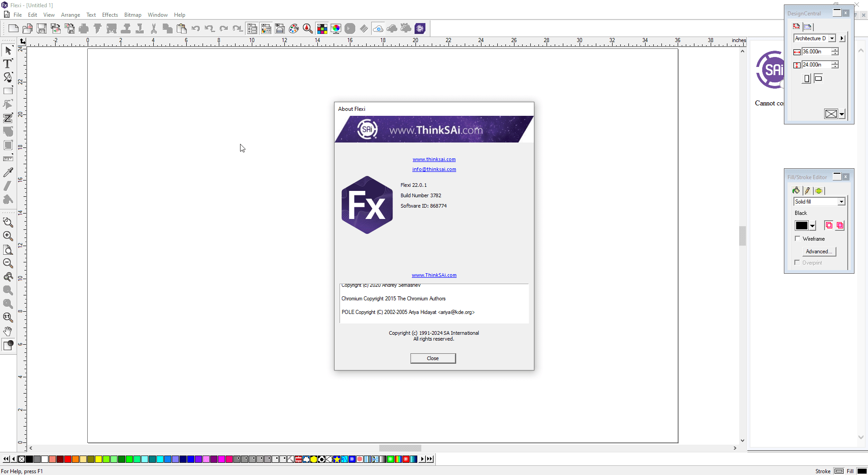This screenshot has height=475, width=868.
Task: Open the Effects menu
Action: (x=110, y=15)
